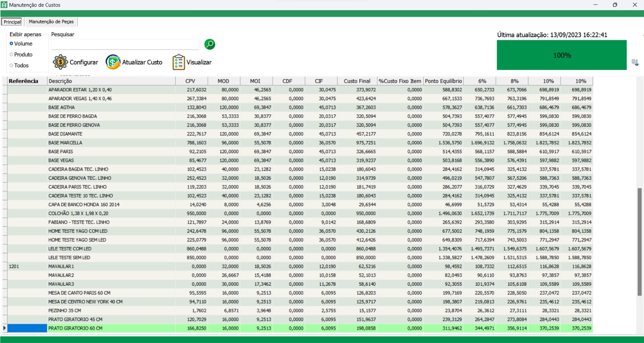
Task: Click the green 100% progress bar
Action: pyautogui.click(x=561, y=55)
